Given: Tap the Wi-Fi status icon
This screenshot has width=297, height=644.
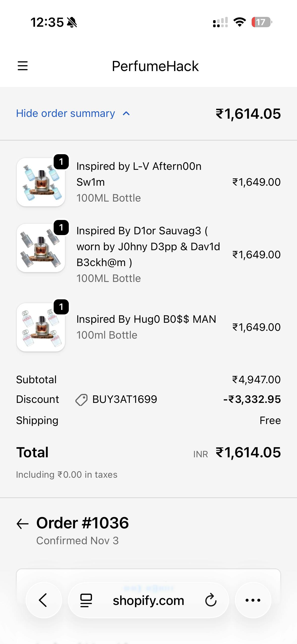Looking at the screenshot, I should tap(240, 22).
